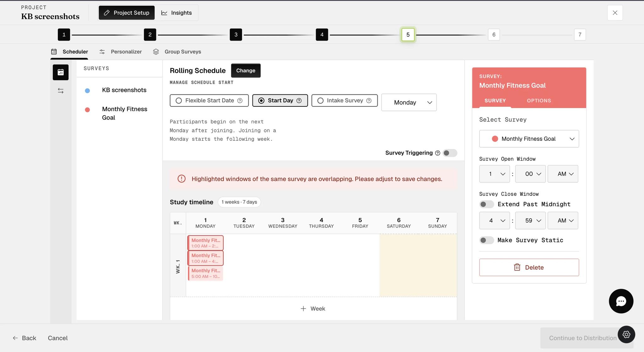Go to step 3 in progress bar
Viewport: 644px width, 352px height.
[x=236, y=35]
